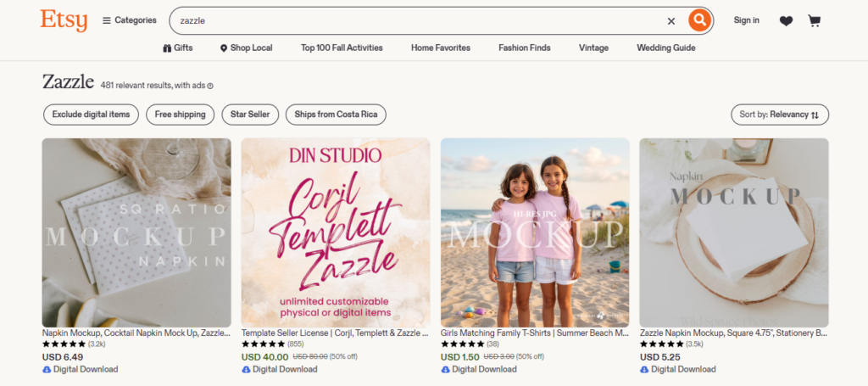Screen dimensions: 868x386
Task: Open the shopping cart icon
Action: coord(815,21)
